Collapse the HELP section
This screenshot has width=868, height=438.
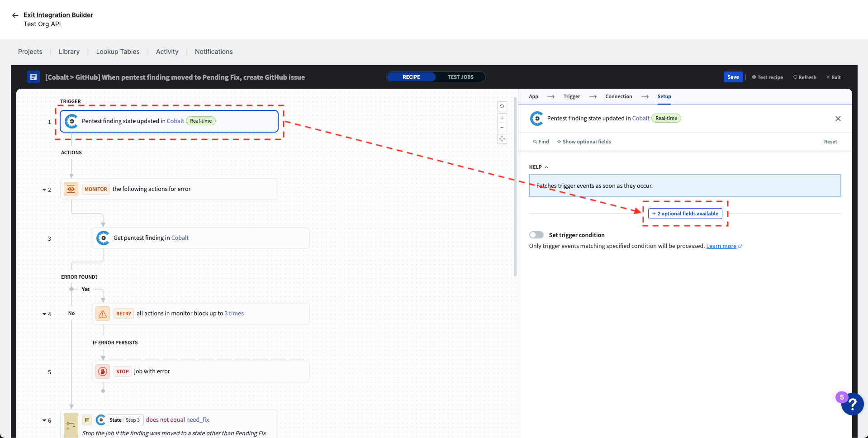[x=539, y=167]
